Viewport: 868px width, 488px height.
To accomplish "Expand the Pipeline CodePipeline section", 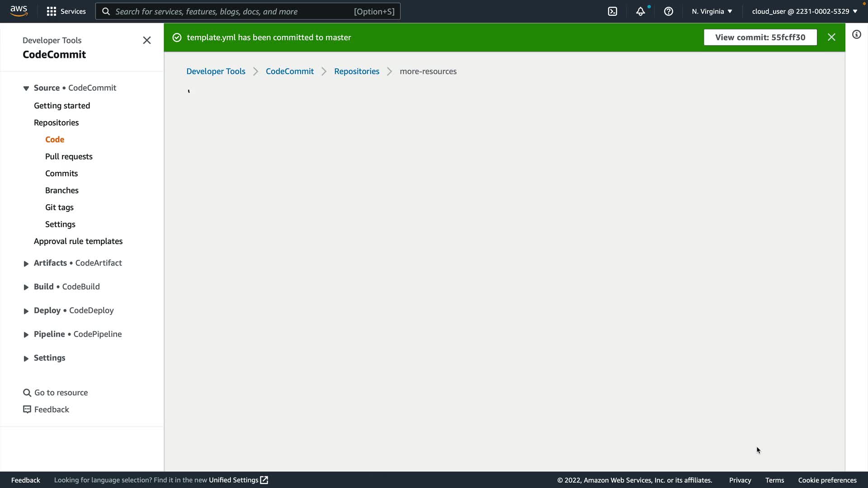I will pyautogui.click(x=26, y=334).
